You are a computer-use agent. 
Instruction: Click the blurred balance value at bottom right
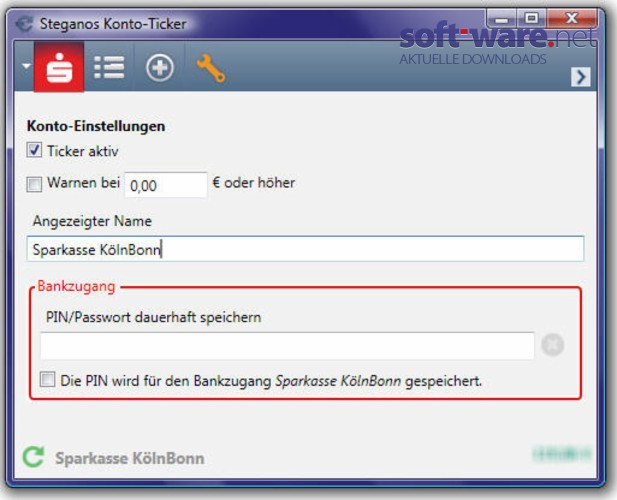pyautogui.click(x=562, y=454)
